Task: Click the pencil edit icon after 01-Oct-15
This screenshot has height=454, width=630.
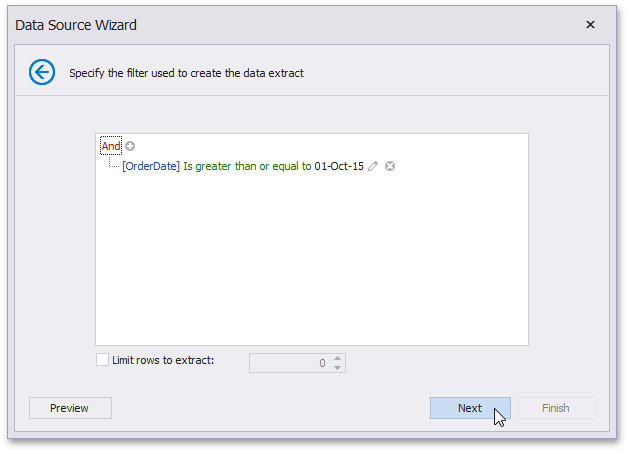Action: 373,166
